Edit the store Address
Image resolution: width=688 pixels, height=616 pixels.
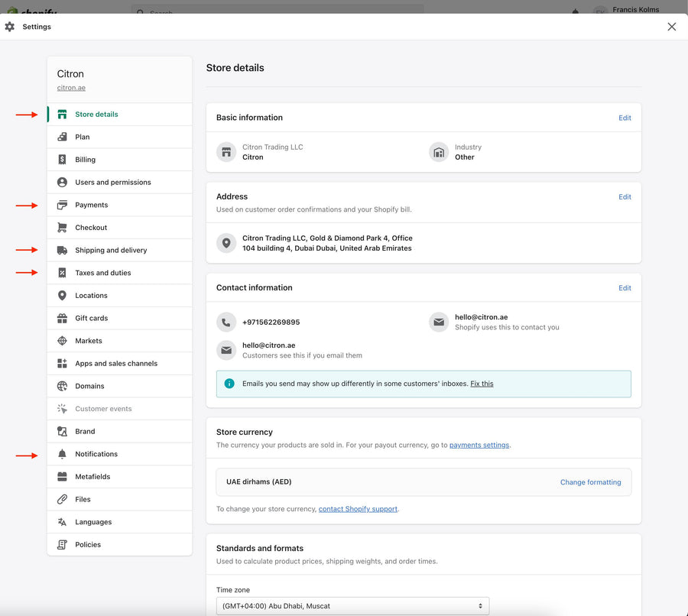click(x=625, y=197)
